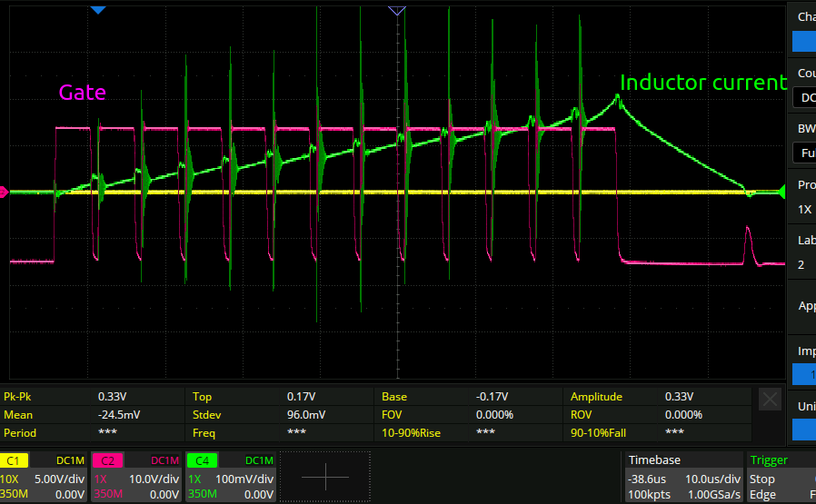Click the Label field showing 2
Screen dimensions: 816x504
pos(803,264)
